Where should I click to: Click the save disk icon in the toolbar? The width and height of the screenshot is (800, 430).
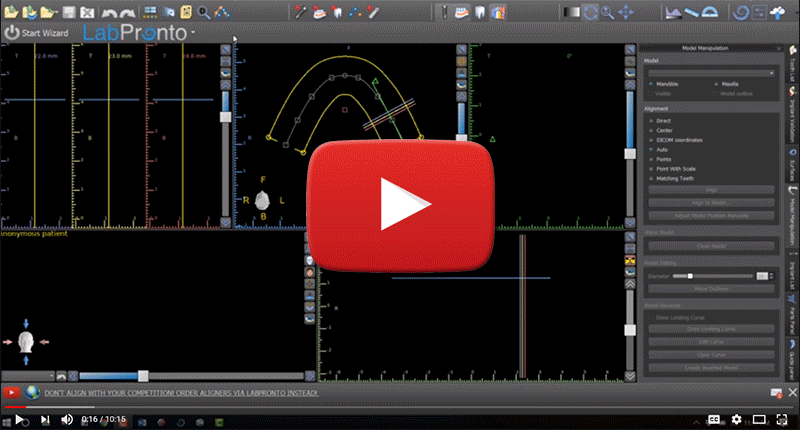[x=69, y=12]
